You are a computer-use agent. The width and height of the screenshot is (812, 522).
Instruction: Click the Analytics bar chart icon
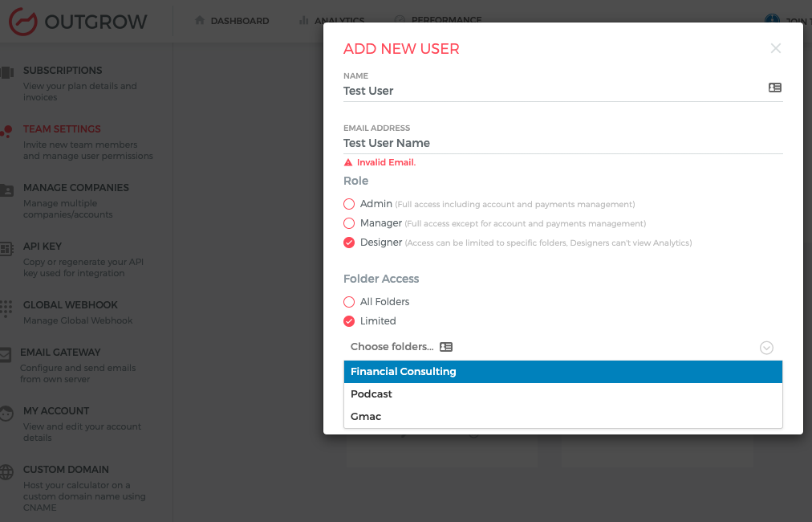tap(303, 20)
